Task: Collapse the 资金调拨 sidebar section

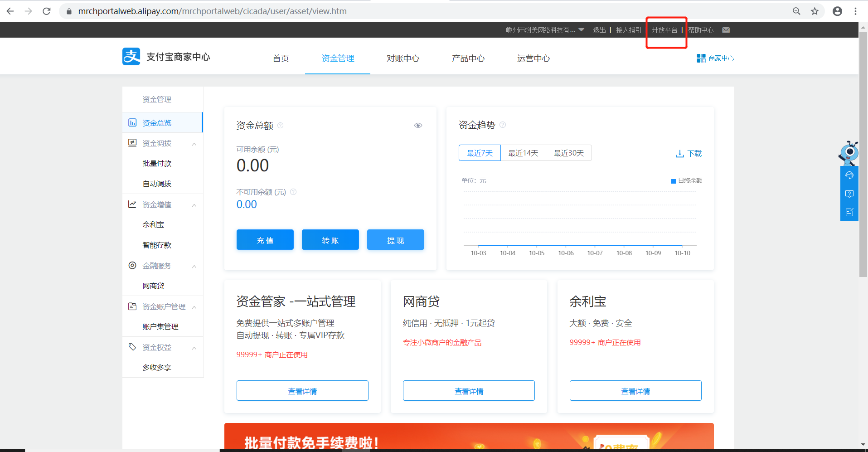Action: point(194,144)
